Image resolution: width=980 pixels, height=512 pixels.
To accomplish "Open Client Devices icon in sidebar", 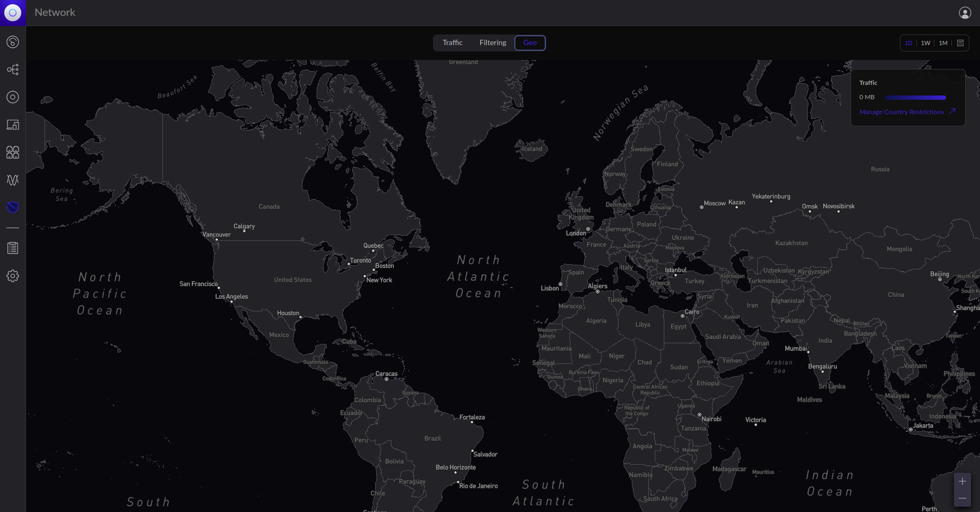I will coord(13,125).
